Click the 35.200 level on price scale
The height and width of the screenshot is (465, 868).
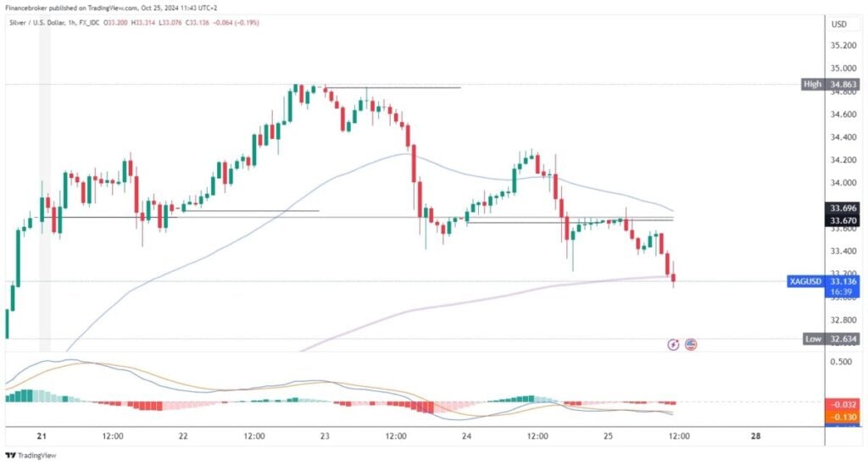pyautogui.click(x=843, y=46)
